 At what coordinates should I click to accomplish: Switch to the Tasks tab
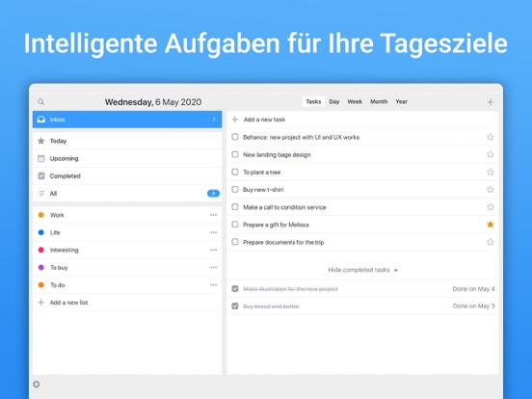pos(313,101)
